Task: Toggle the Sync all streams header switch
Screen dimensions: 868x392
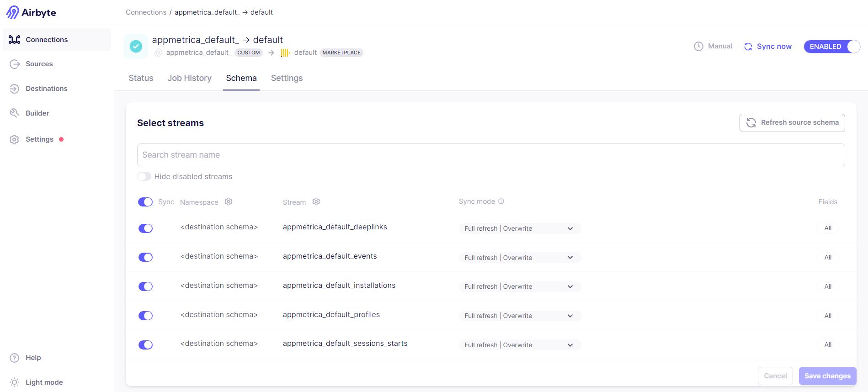Action: click(x=145, y=202)
